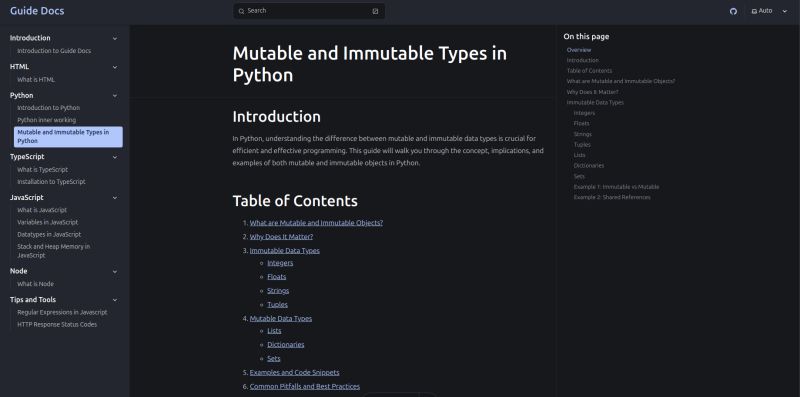Screen dimensions: 800x397
Task: Collapse the TypeScript section chevron
Action: click(115, 157)
